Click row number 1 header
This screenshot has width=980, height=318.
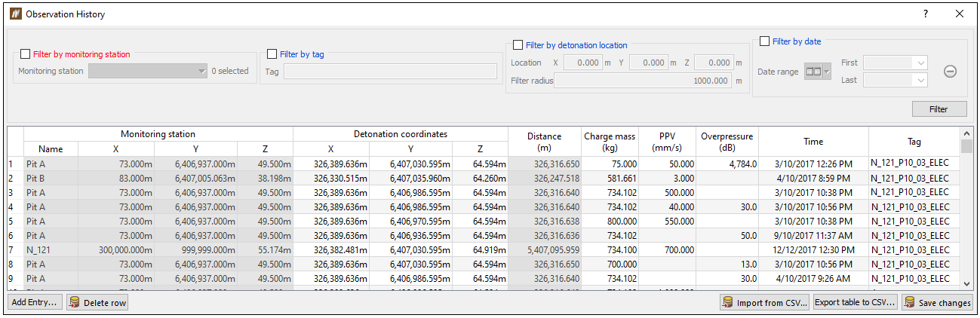click(x=15, y=164)
